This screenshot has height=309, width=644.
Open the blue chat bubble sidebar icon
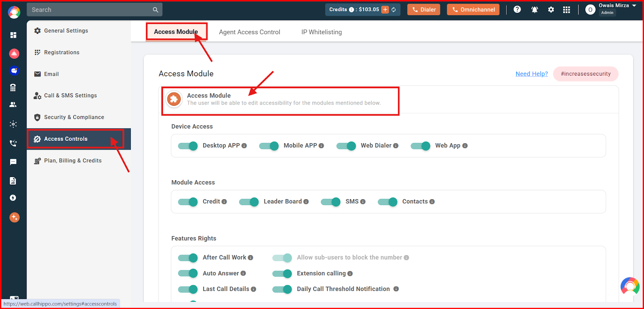coord(14,70)
